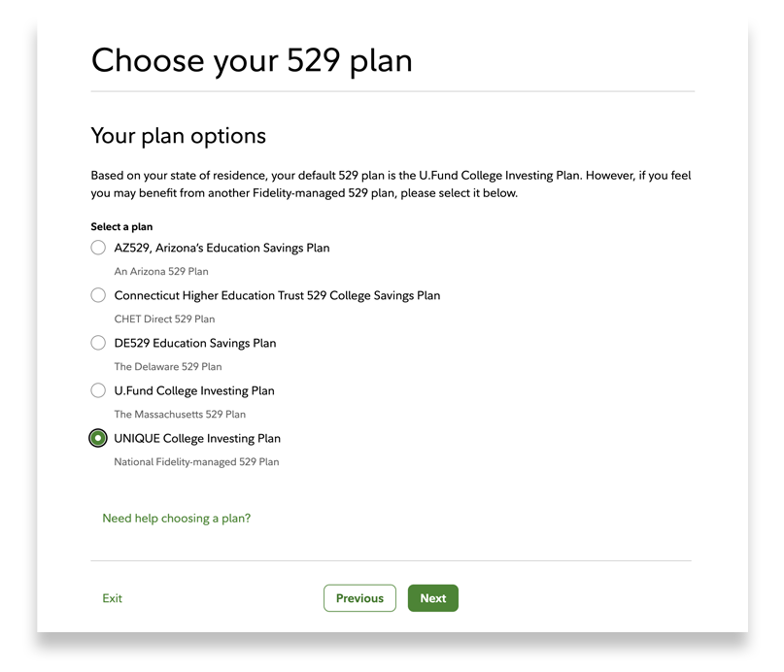Click the UNIQUE College Investing Plan label
Image resolution: width=784 pixels, height=672 pixels.
tap(197, 438)
